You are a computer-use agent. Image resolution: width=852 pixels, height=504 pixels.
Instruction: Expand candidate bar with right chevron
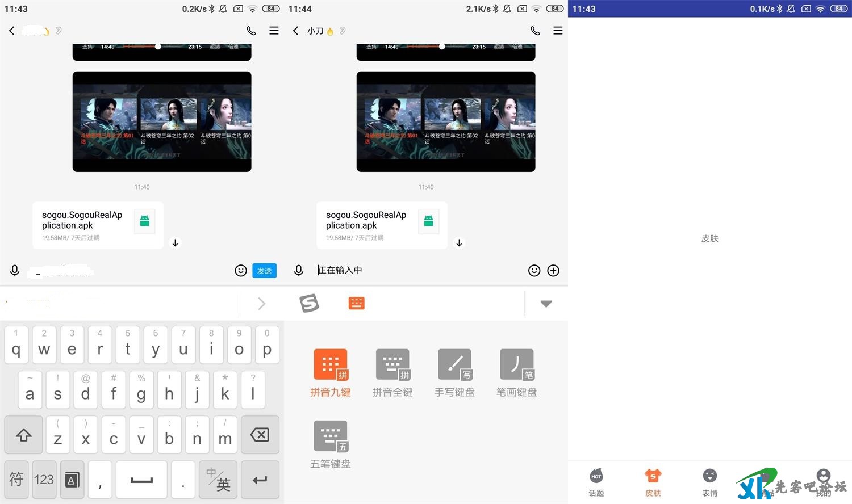click(x=261, y=304)
